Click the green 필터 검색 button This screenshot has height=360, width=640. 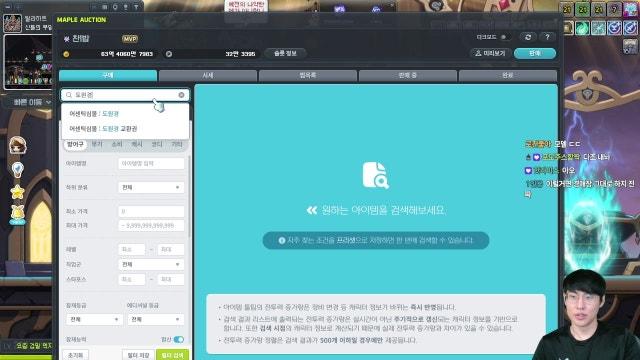[x=172, y=355]
